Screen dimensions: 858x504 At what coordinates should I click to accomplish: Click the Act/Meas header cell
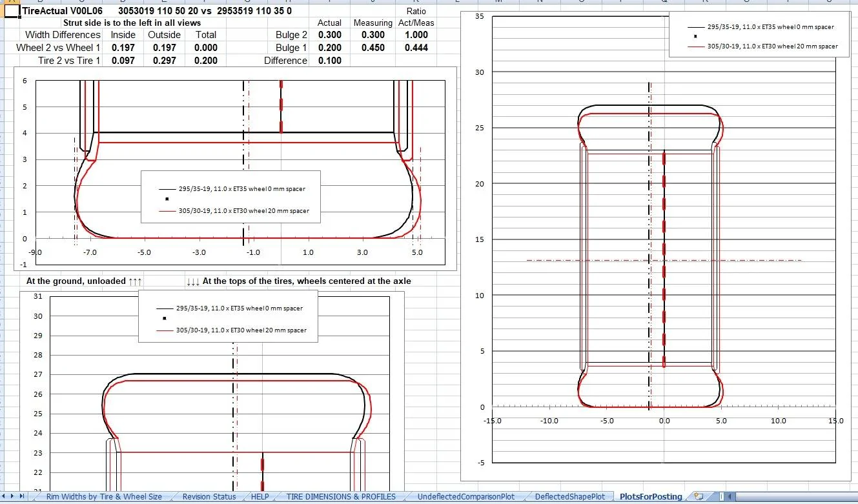click(x=416, y=23)
